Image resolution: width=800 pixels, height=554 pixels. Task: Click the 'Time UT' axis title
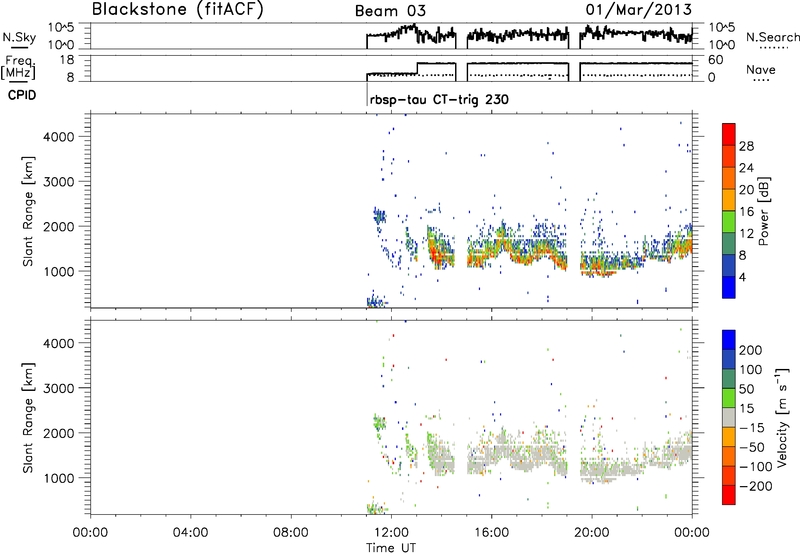coord(391,548)
